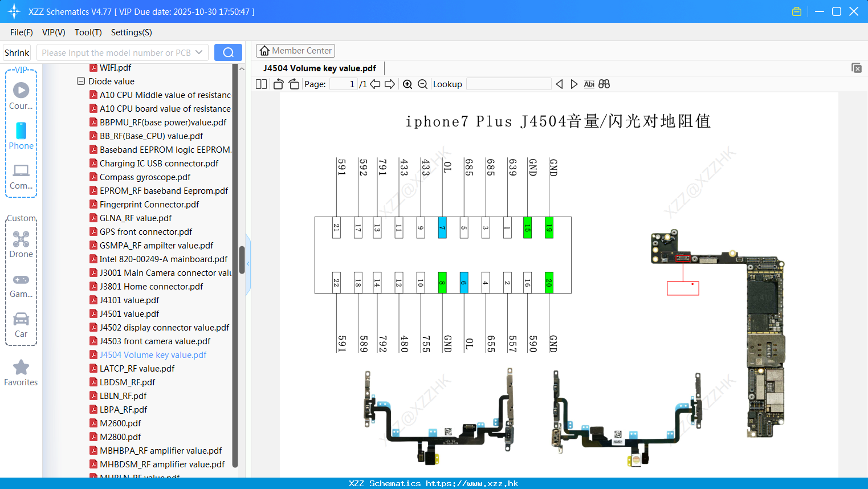Open J4503 front camera value.pdf

pyautogui.click(x=150, y=341)
